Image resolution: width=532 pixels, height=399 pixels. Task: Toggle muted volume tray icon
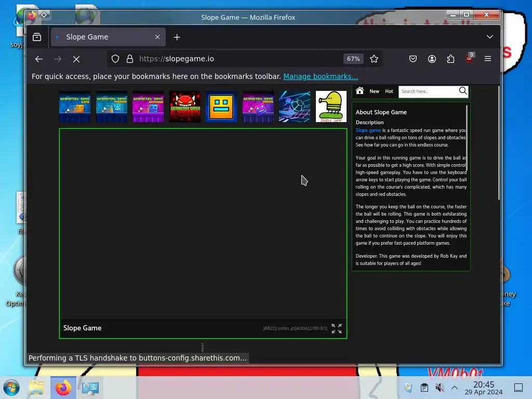tap(440, 388)
